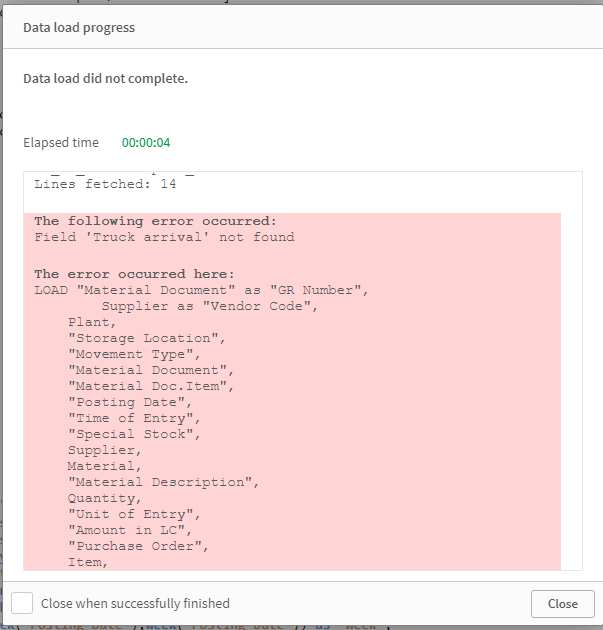Click the "Close when successfully finished" label
This screenshot has height=630, width=603.
point(135,603)
